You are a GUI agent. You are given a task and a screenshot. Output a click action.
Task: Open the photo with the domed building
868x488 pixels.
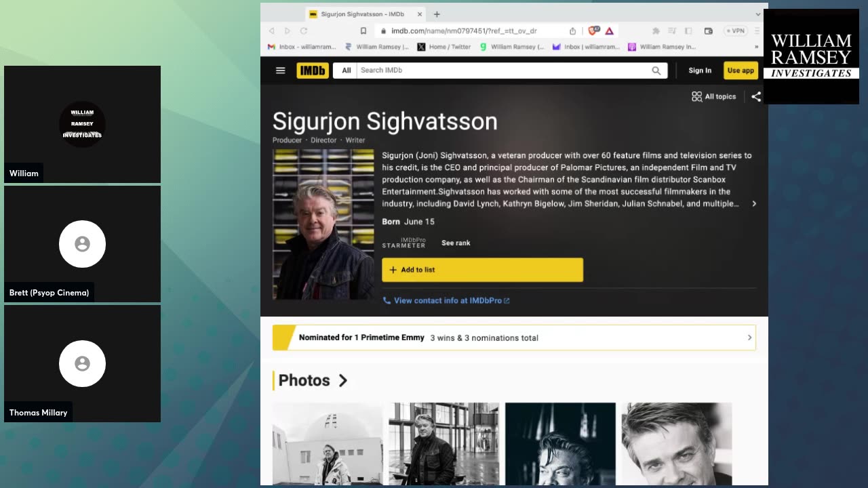coord(328,444)
